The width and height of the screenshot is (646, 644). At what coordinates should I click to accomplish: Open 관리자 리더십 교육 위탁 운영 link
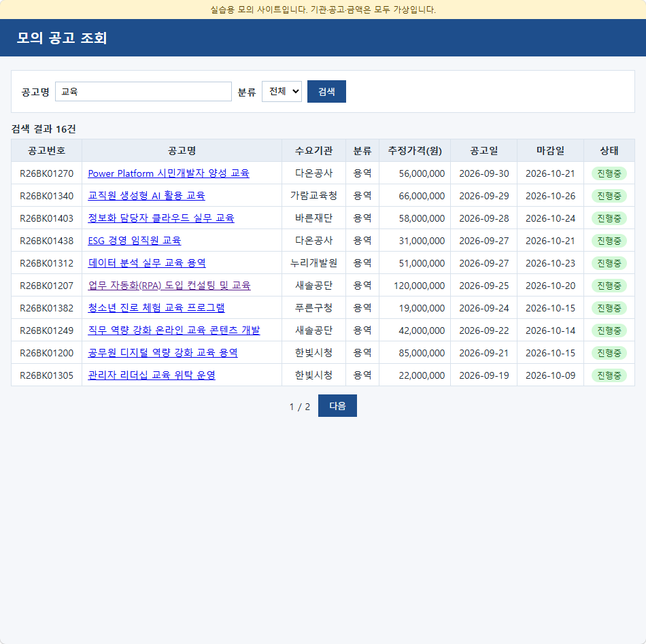click(152, 375)
